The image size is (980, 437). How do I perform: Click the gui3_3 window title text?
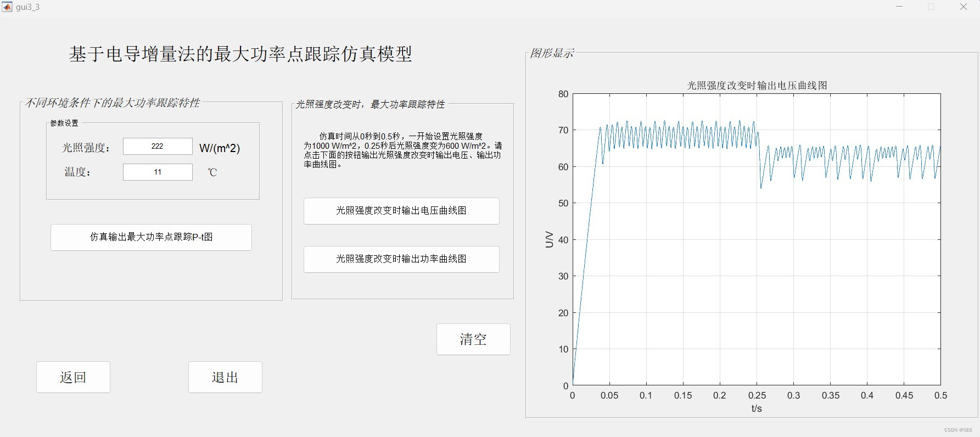point(28,7)
